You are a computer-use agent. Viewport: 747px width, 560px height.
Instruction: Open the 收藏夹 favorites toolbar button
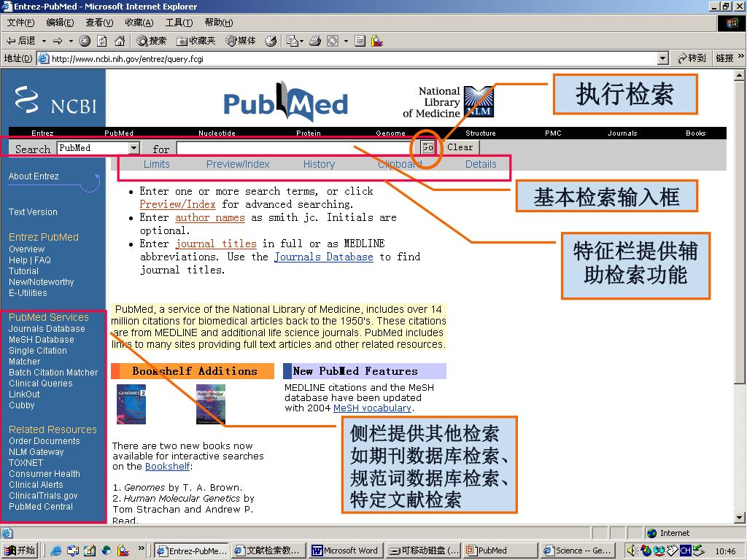tap(196, 41)
